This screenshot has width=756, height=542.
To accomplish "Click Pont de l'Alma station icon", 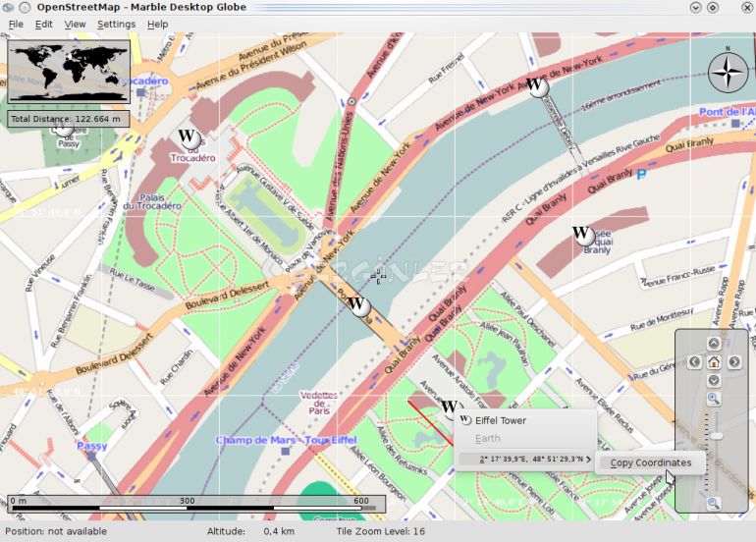I will click(734, 124).
